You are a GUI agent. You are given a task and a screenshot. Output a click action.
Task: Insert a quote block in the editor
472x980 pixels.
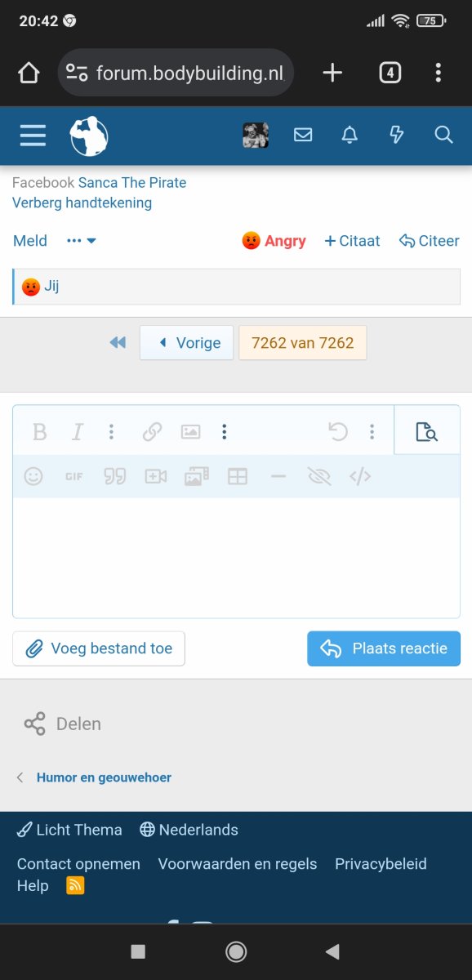tap(115, 476)
